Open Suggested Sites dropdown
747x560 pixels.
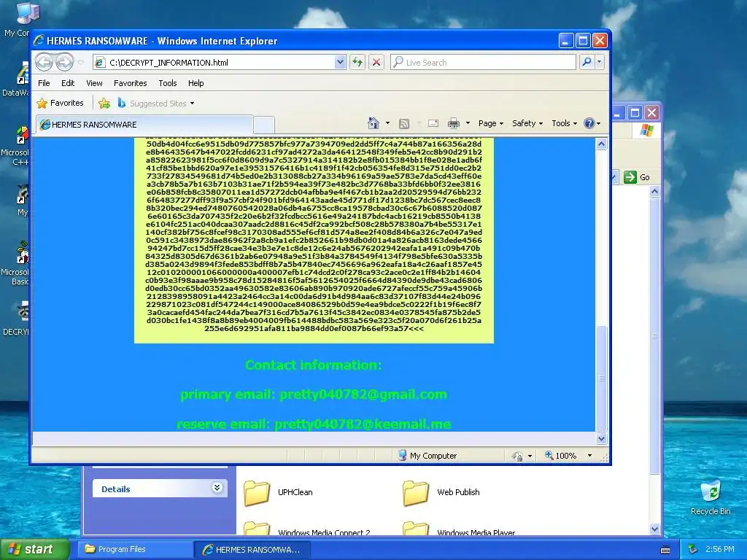(156, 104)
